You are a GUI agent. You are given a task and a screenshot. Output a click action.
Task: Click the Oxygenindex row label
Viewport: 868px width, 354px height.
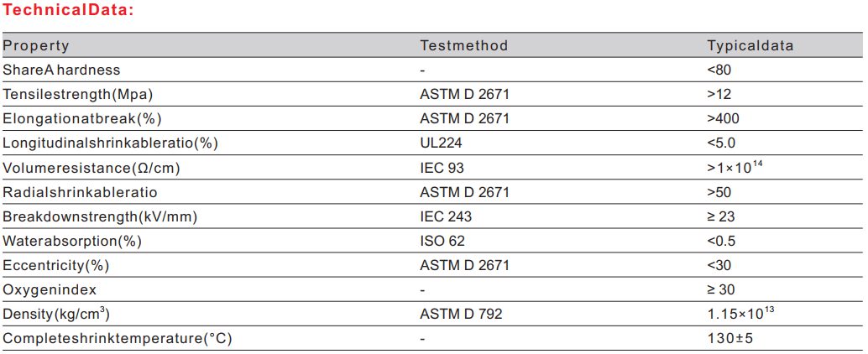coord(50,290)
